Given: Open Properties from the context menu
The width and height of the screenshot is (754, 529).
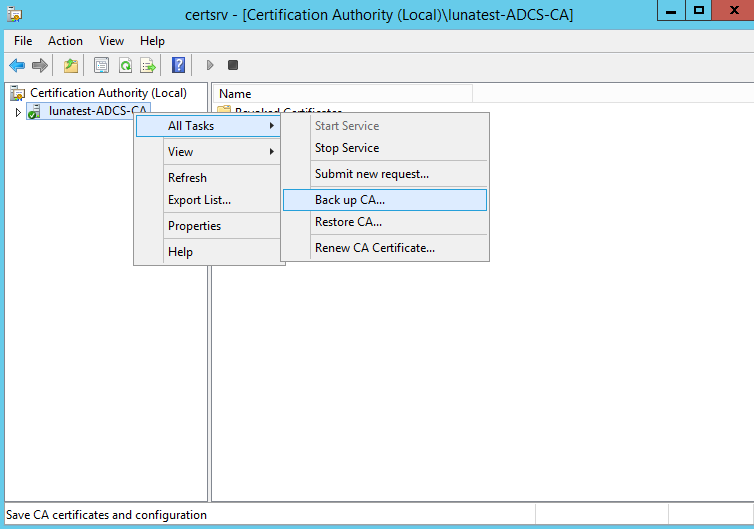Looking at the screenshot, I should point(208,226).
